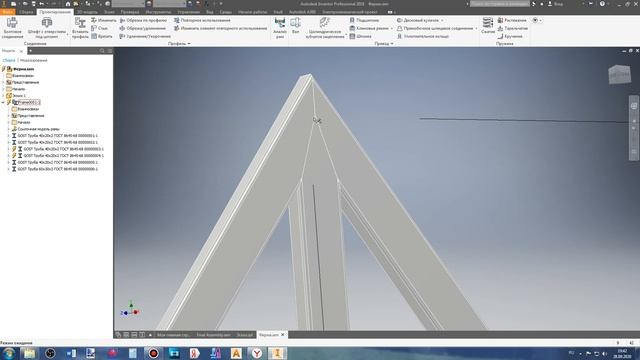The height and width of the screenshot is (360, 640).
Task: Click Вход sign-in button
Action: click(556, 4)
